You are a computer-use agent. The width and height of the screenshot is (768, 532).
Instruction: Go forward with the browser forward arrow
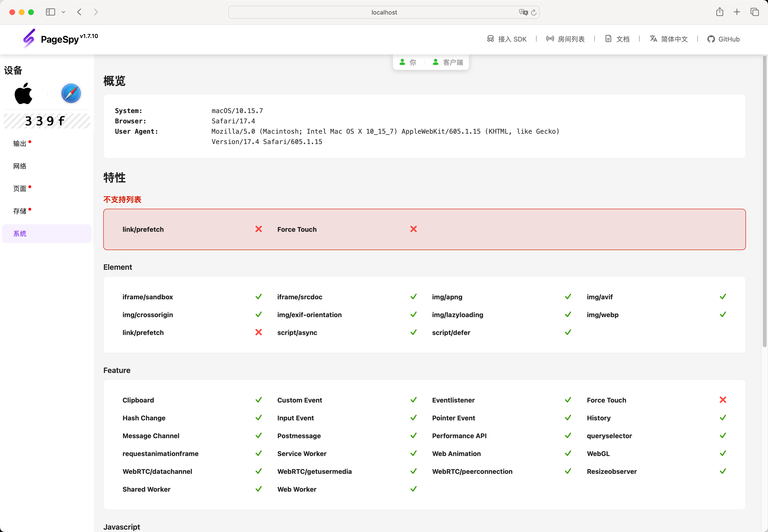96,12
